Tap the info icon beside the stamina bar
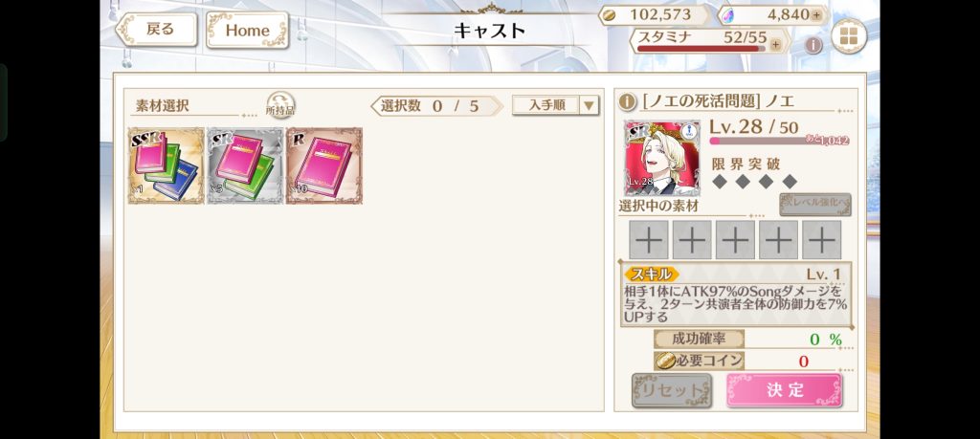980x439 pixels. click(813, 45)
